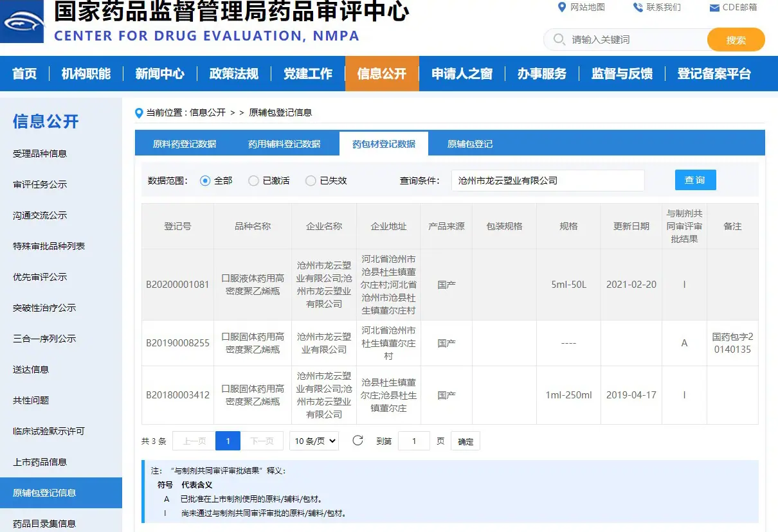Open 上市药品信息 in the sidebar

click(x=40, y=462)
